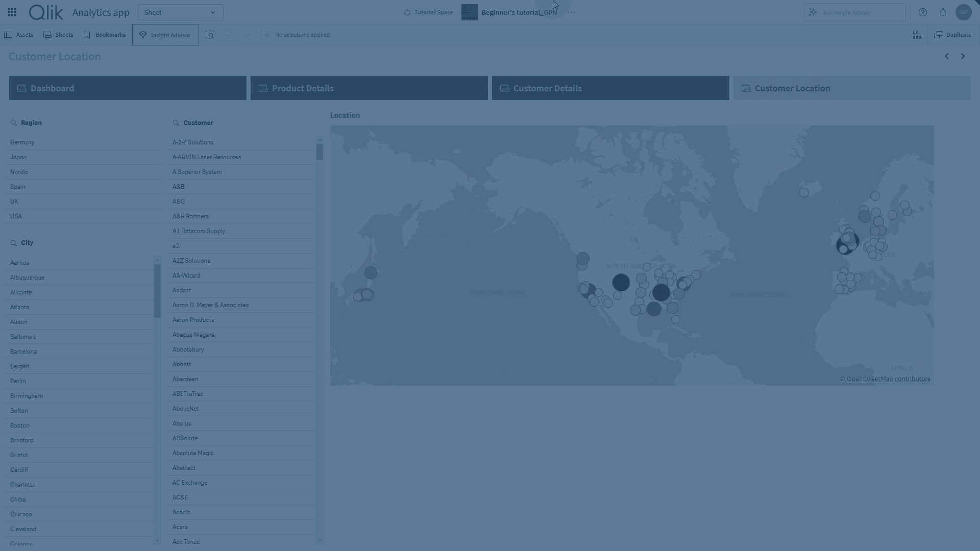Open the Bookmarks list
The width and height of the screenshot is (980, 551).
(x=105, y=35)
